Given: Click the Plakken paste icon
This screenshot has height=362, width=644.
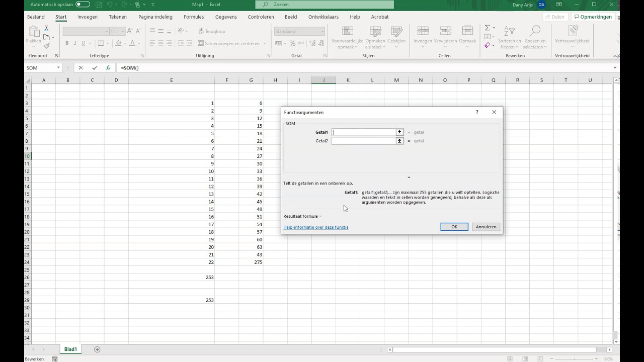Looking at the screenshot, I should 33,32.
